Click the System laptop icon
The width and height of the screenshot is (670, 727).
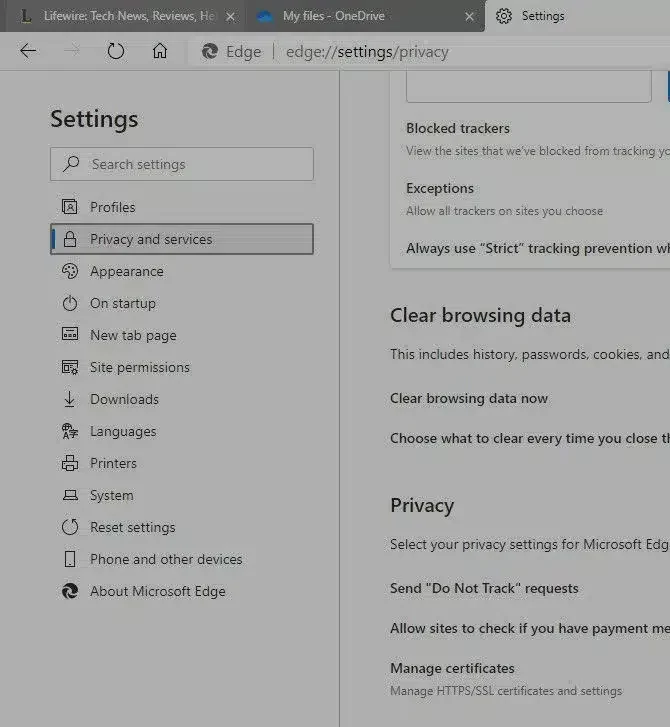(70, 495)
